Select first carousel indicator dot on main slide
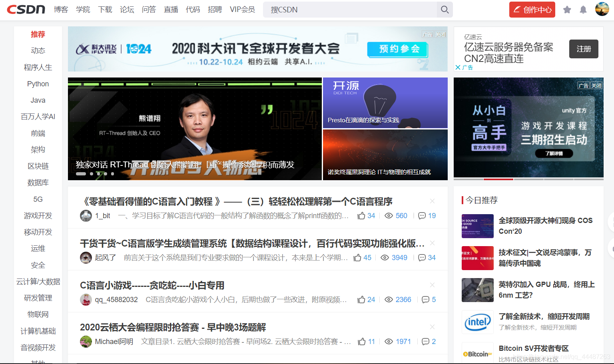 (x=81, y=174)
